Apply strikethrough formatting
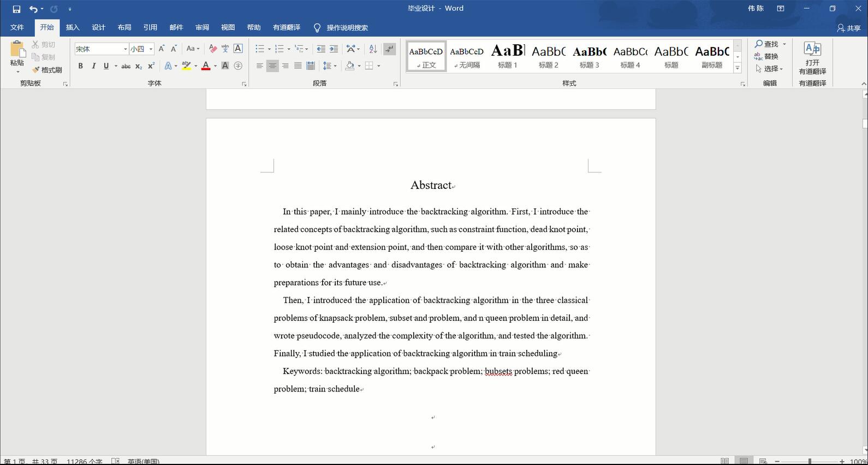 [x=126, y=66]
